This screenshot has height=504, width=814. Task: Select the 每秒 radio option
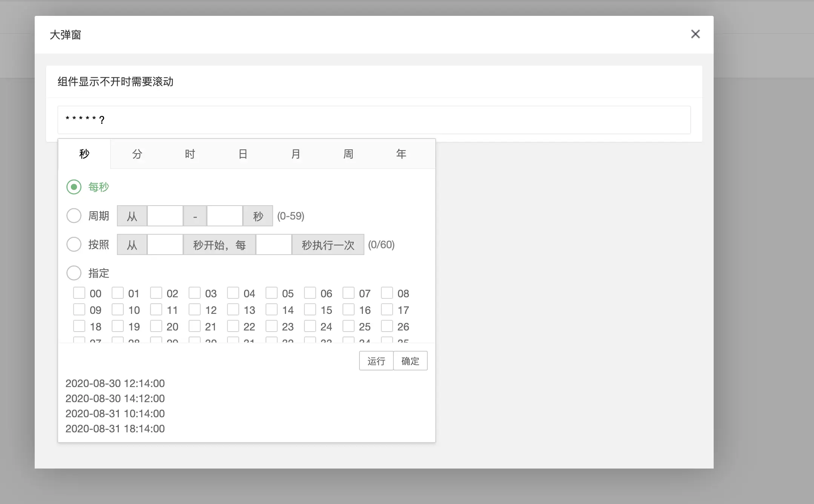click(x=74, y=187)
